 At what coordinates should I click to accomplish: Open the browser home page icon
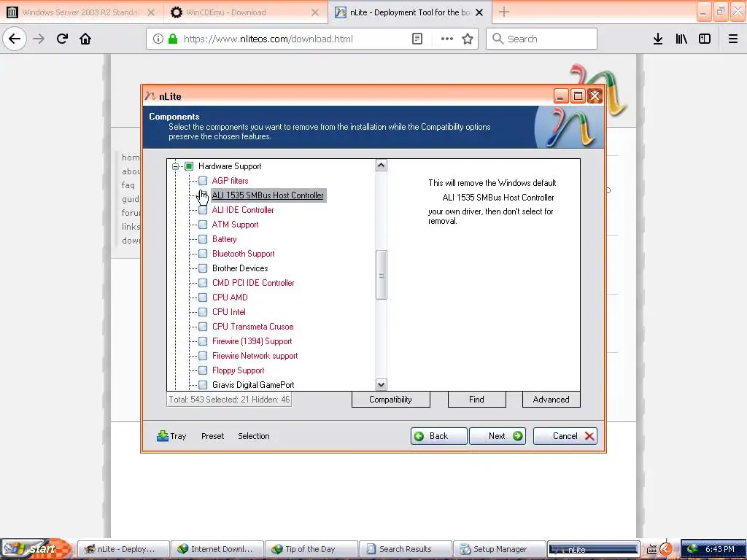pyautogui.click(x=85, y=39)
